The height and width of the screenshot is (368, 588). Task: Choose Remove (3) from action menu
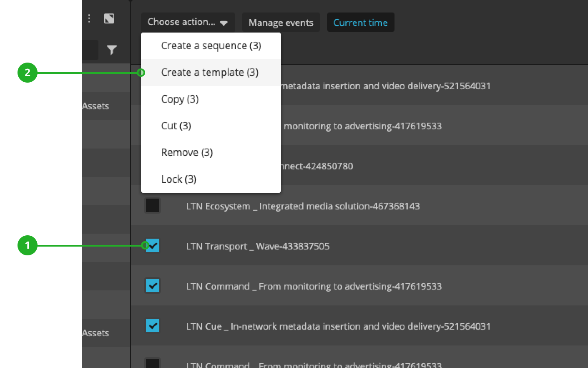(187, 153)
